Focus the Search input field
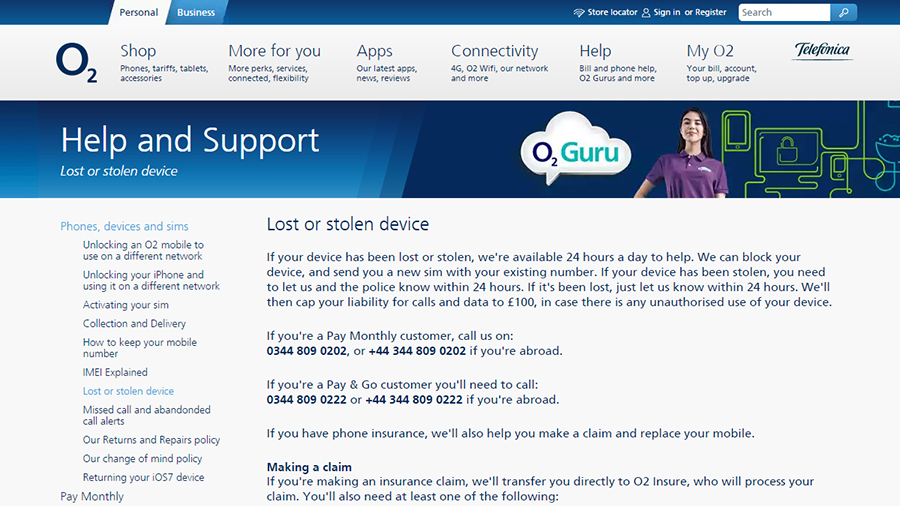 coord(784,12)
